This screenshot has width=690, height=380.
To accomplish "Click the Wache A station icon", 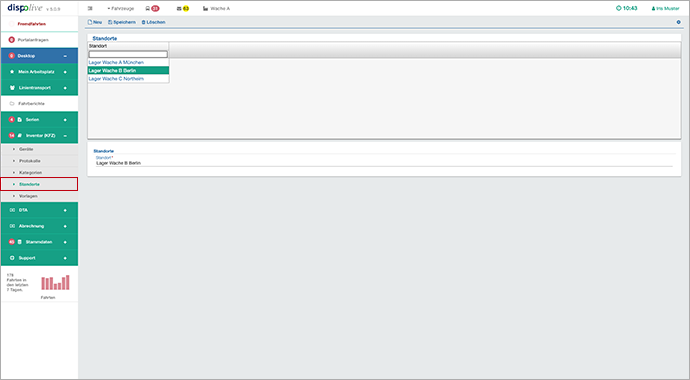I will (206, 8).
